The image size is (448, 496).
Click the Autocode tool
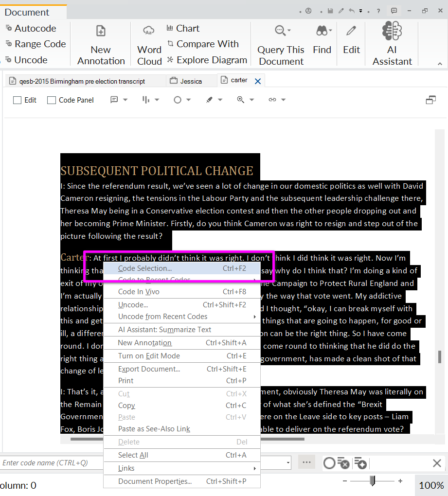(x=30, y=28)
